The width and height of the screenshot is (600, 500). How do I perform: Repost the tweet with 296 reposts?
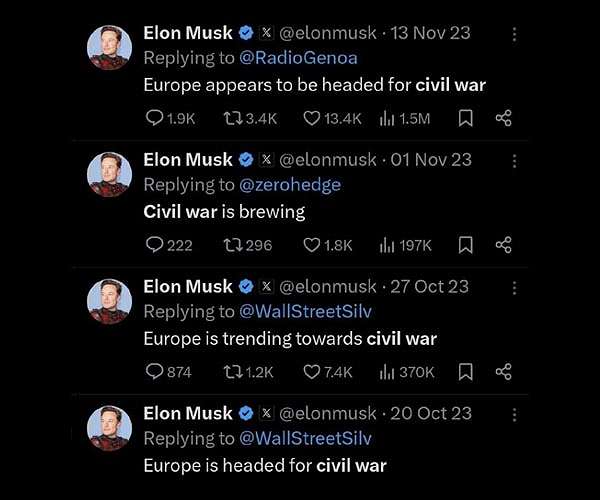tap(248, 245)
